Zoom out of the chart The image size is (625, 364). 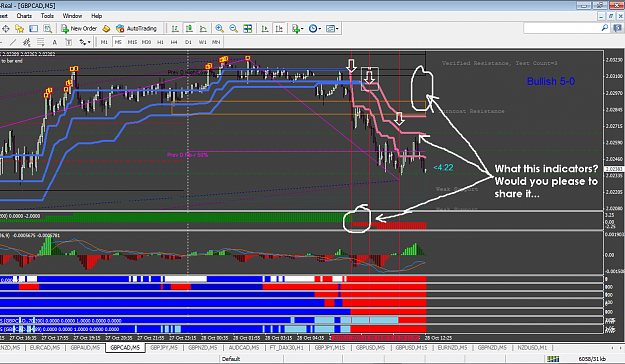coord(234,29)
